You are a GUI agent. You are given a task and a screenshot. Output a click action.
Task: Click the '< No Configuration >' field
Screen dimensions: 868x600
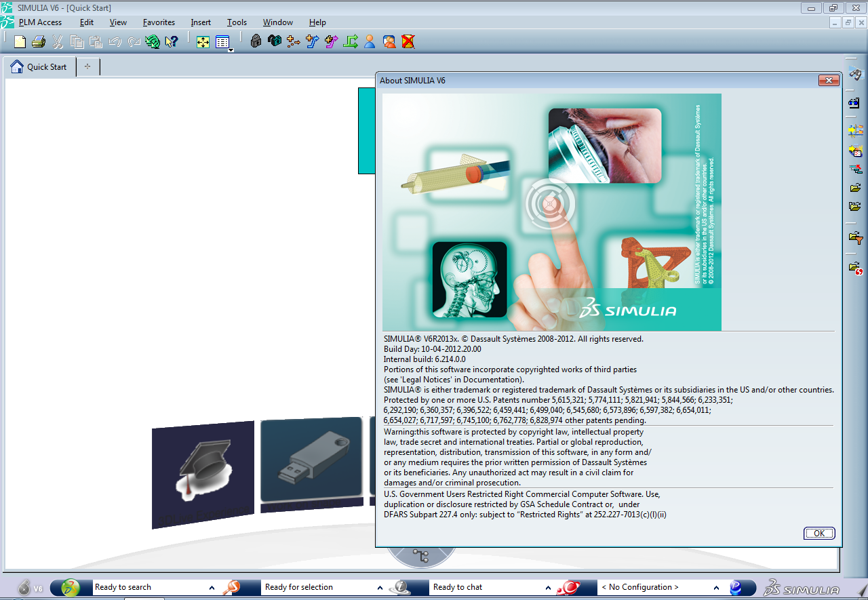point(654,587)
